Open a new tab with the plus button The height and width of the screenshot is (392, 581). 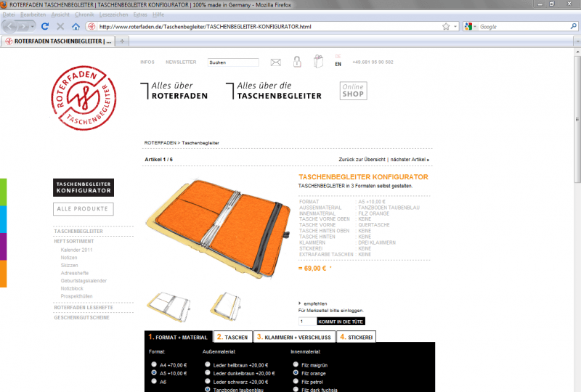[122, 41]
